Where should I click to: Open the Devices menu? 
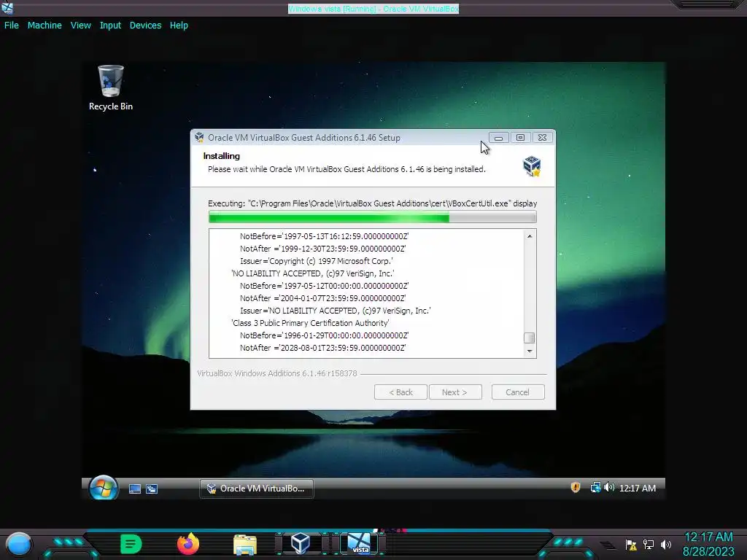[x=145, y=26]
